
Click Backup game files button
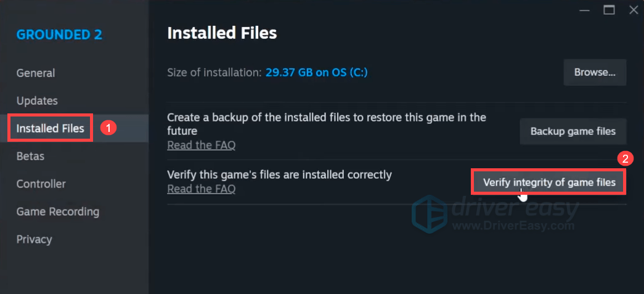pos(573,131)
